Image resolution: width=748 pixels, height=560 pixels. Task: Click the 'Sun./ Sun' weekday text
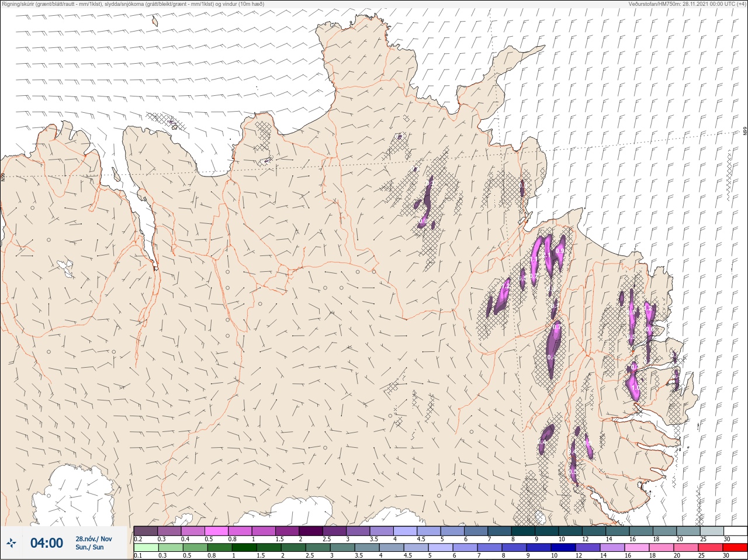click(89, 547)
